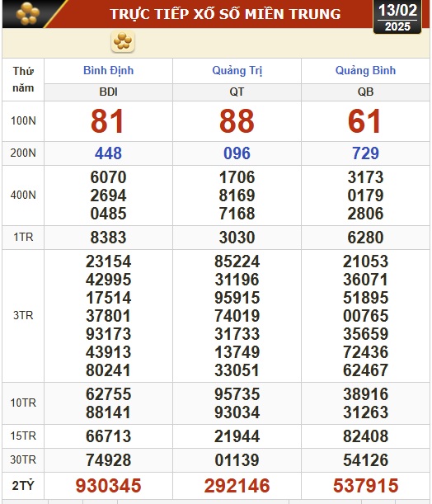The width and height of the screenshot is (432, 504).
Task: Click the jackpot number 930345
Action: pos(108,485)
